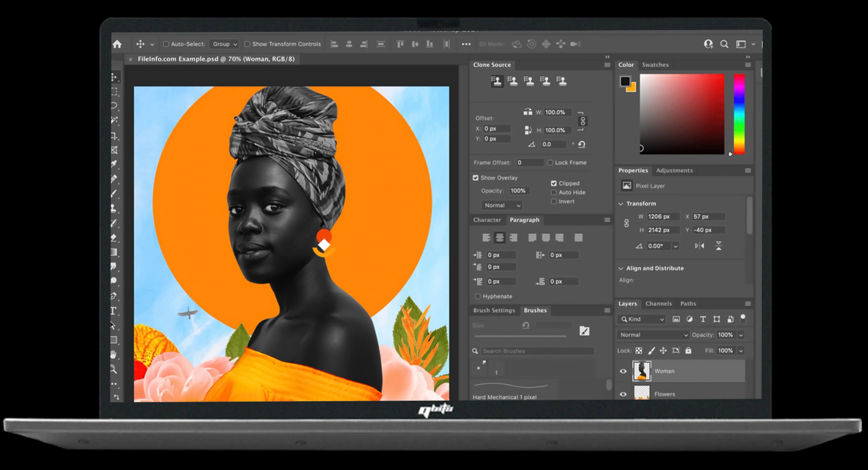Flip horizontal icon in Transform properties
Image resolution: width=868 pixels, height=470 pixels.
(x=700, y=246)
